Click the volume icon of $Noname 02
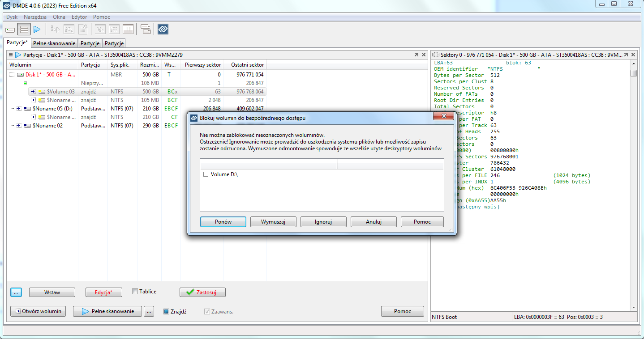The image size is (644, 339). pyautogui.click(x=27, y=126)
